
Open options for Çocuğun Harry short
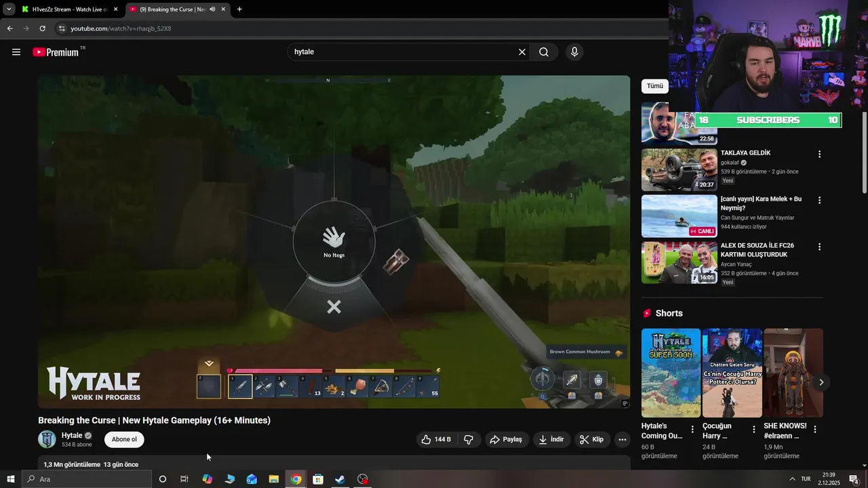click(753, 429)
